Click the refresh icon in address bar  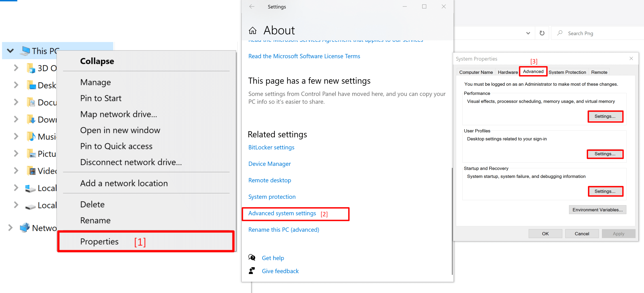click(x=542, y=33)
